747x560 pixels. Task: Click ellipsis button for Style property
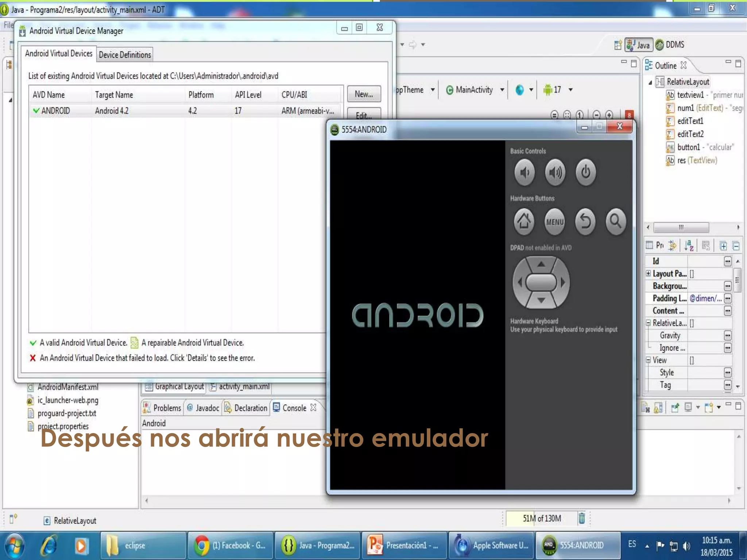(x=728, y=372)
